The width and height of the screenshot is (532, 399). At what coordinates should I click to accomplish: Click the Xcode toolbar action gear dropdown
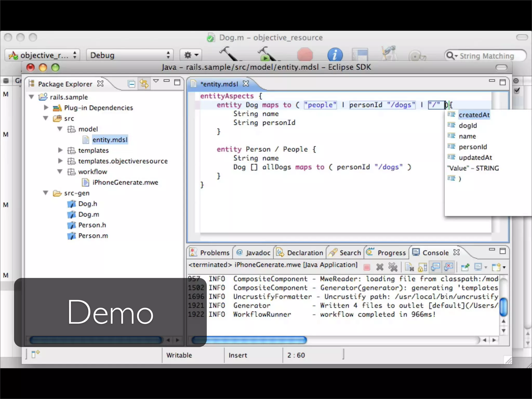pos(191,55)
